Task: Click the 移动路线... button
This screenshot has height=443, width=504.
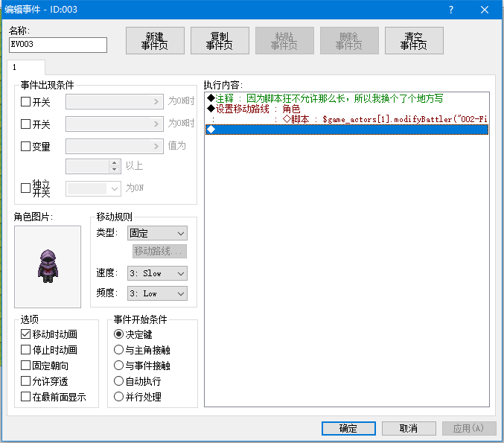Action: click(159, 251)
